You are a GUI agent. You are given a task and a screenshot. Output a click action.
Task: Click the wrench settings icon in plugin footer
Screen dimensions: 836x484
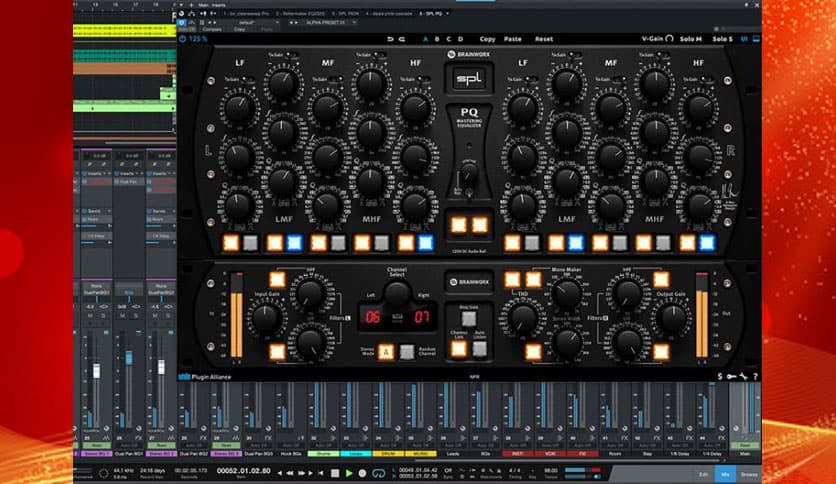(x=743, y=376)
